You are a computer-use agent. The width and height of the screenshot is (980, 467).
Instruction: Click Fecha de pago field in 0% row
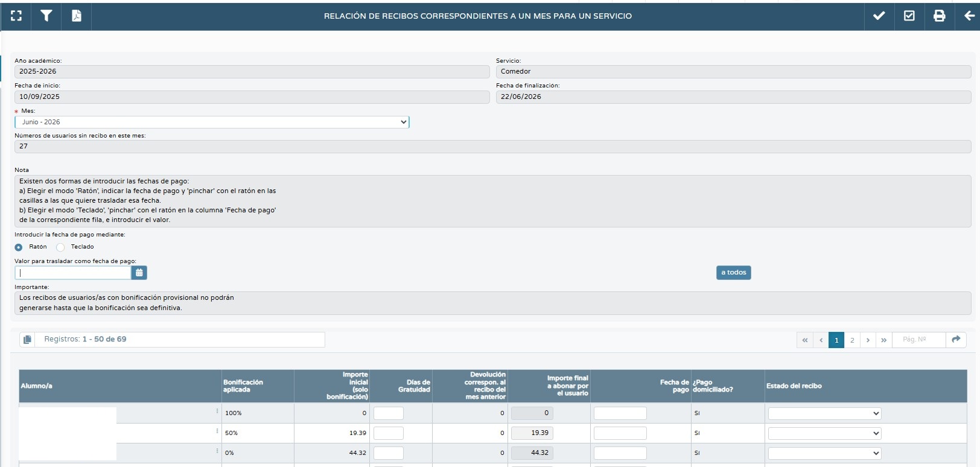pos(620,453)
